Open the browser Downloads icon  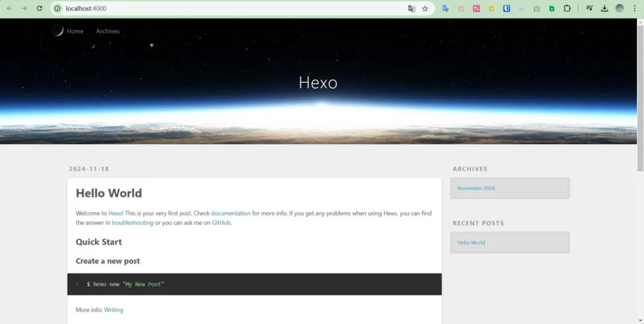pyautogui.click(x=604, y=9)
